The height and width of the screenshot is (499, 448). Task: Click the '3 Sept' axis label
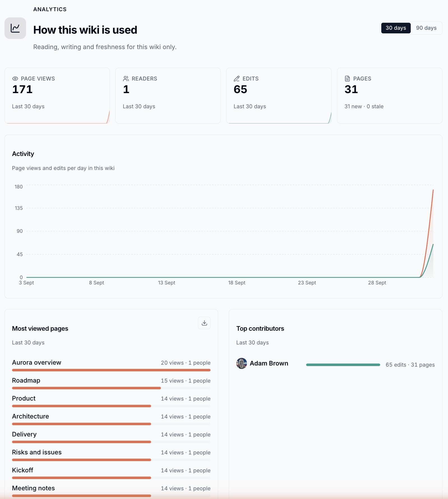[x=26, y=283]
